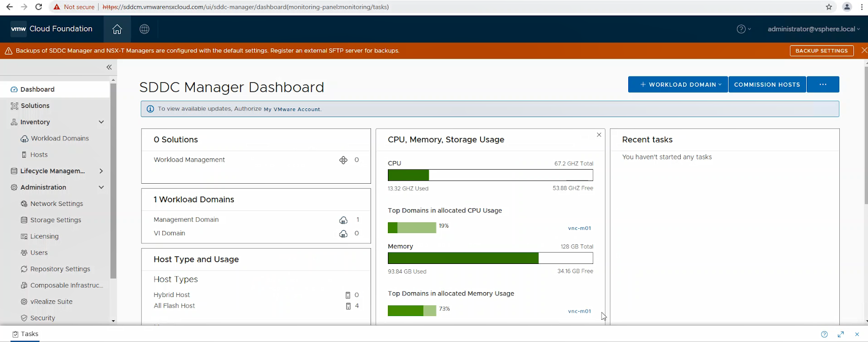868x342 pixels.
Task: Open Security in the sidebar
Action: point(42,318)
